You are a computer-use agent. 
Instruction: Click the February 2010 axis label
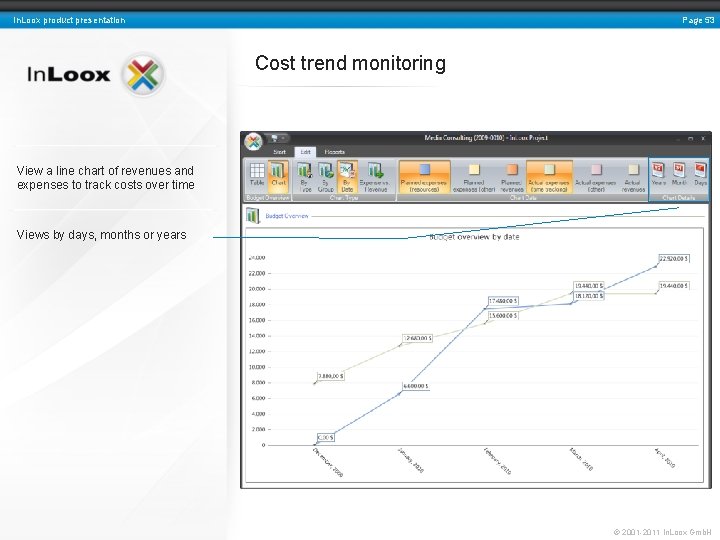(497, 461)
